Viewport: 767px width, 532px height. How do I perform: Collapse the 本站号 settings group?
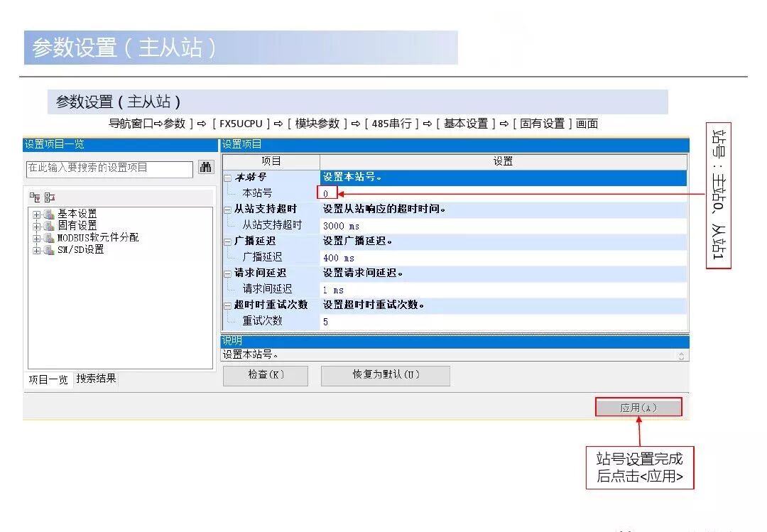pyautogui.click(x=227, y=178)
